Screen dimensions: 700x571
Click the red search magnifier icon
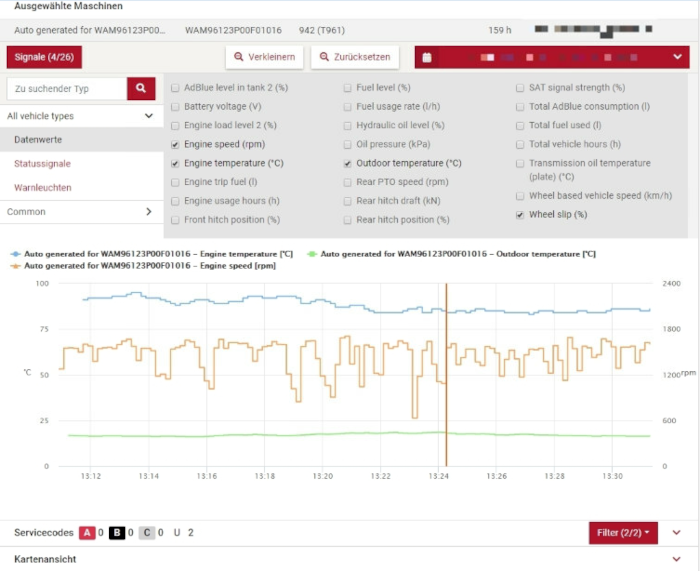click(141, 89)
